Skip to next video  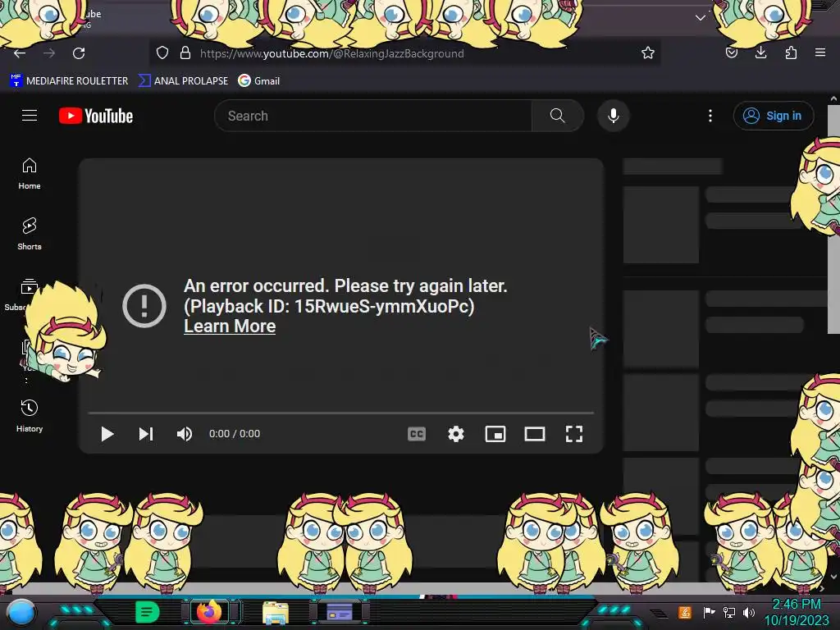(x=146, y=434)
